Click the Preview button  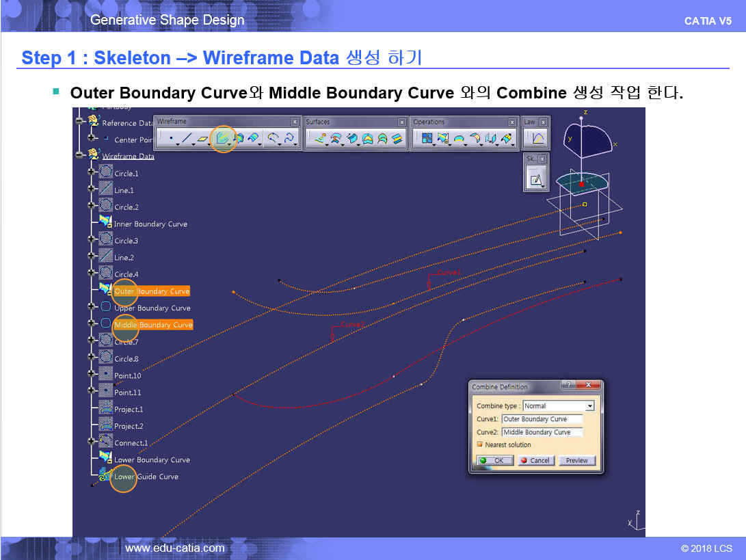pos(576,460)
